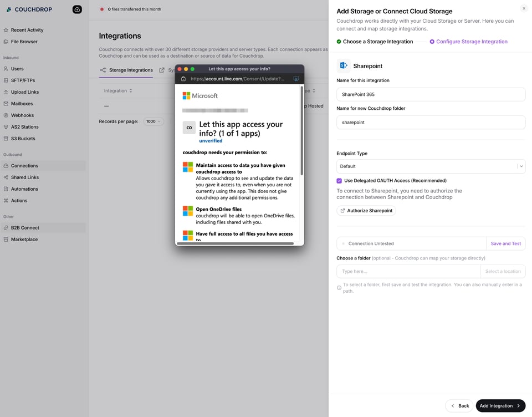Click the Select a location button
532x417 pixels.
pyautogui.click(x=503, y=271)
